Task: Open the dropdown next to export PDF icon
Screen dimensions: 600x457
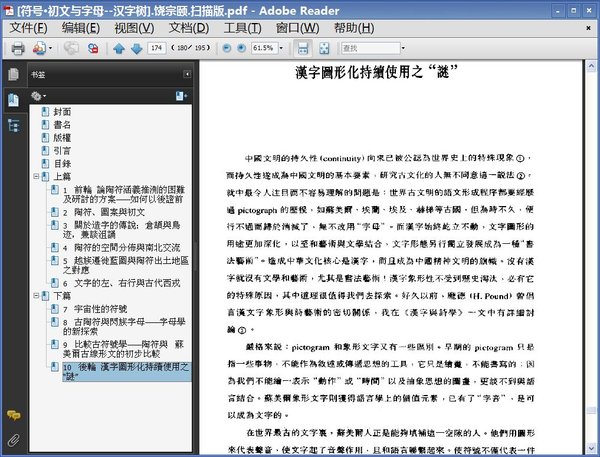Action: coord(51,49)
